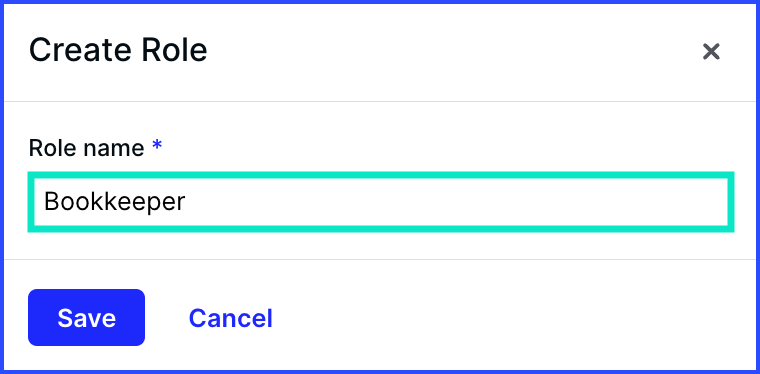This screenshot has height=374, width=760.
Task: Click the word name in the field label
Action: [x=114, y=148]
